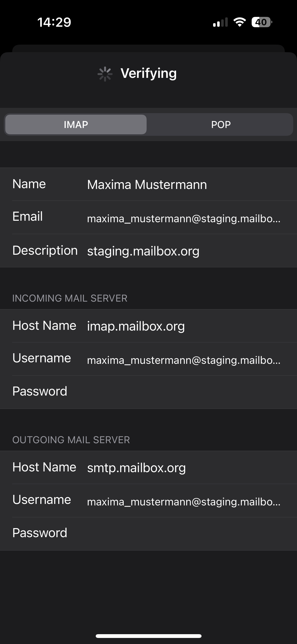Tap the battery level indicator
This screenshot has height=644, width=297.
(x=262, y=22)
